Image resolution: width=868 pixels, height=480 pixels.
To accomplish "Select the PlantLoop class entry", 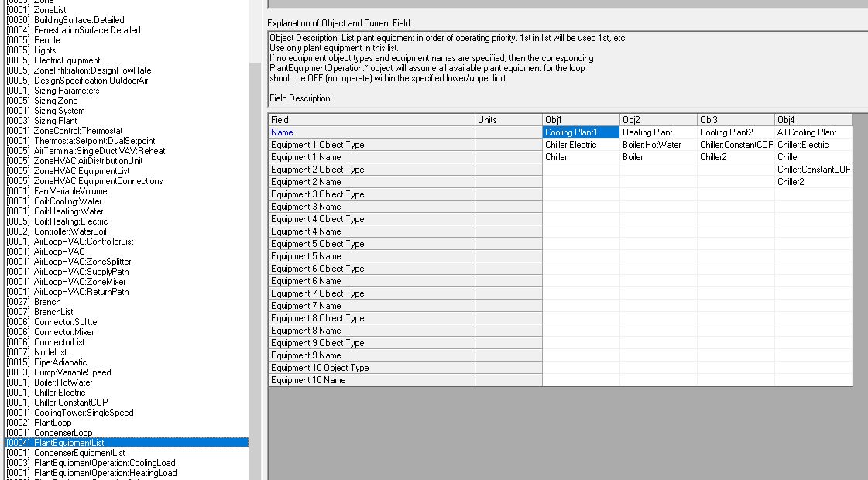I will pyautogui.click(x=52, y=423).
